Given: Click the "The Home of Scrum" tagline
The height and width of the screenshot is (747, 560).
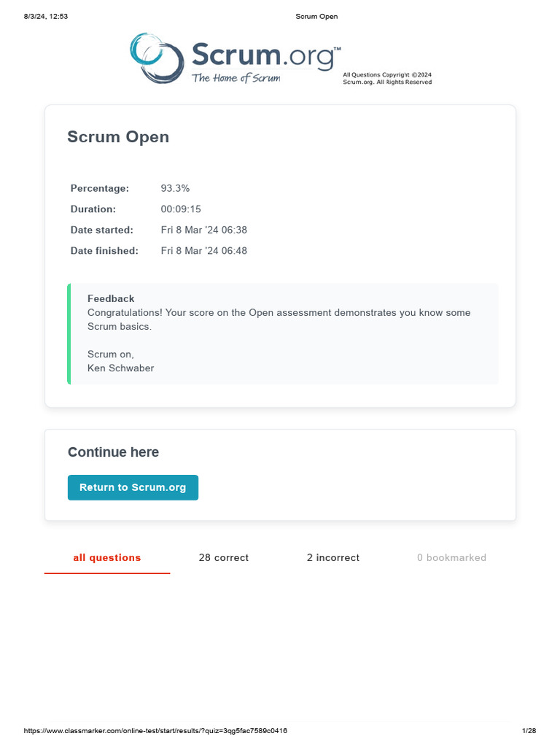Looking at the screenshot, I should click(236, 78).
